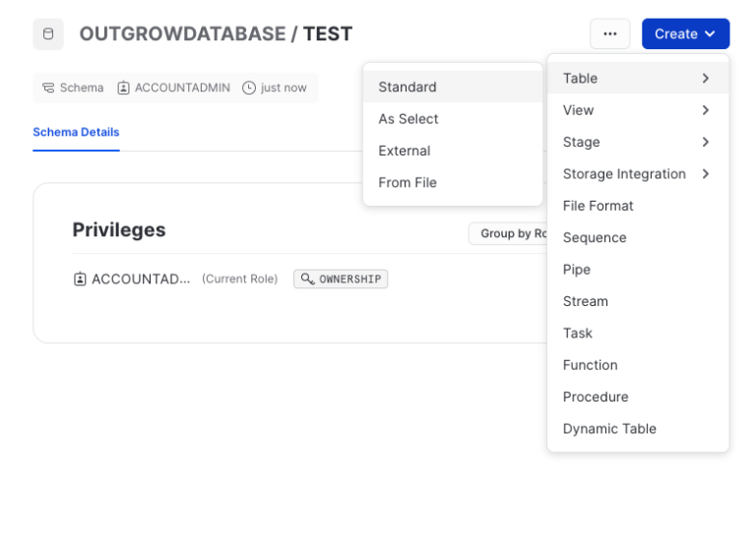Select External table option
The width and height of the screenshot is (756, 557).
pyautogui.click(x=405, y=151)
